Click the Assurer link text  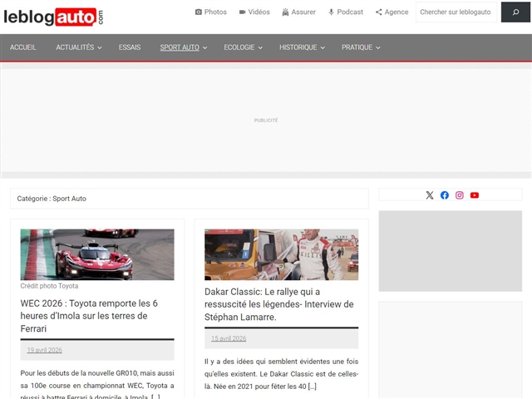coord(303,12)
